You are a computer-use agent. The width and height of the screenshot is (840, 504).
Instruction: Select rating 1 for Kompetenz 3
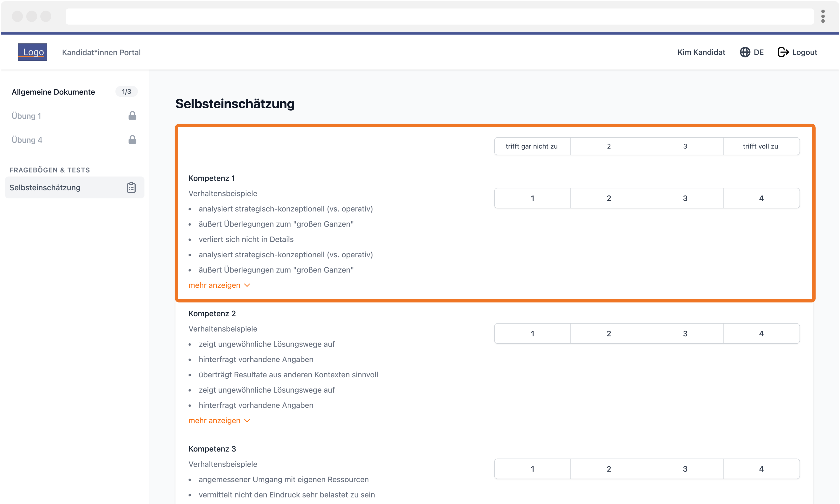(532, 469)
